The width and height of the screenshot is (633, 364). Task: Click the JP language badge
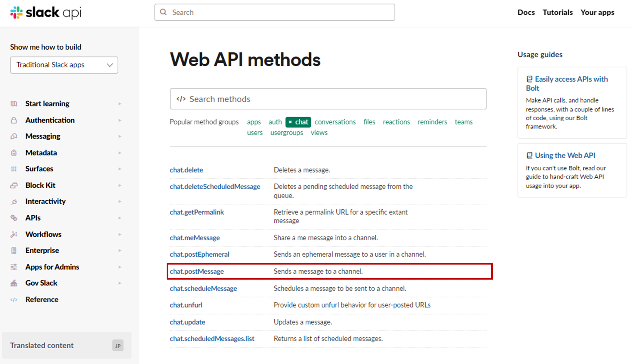118,346
